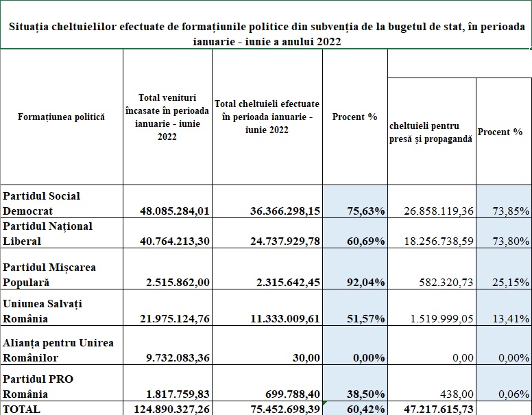This screenshot has height=415, width=532.
Task: Select the 'Partidul Național Liberal' cell
Action: 62,233
